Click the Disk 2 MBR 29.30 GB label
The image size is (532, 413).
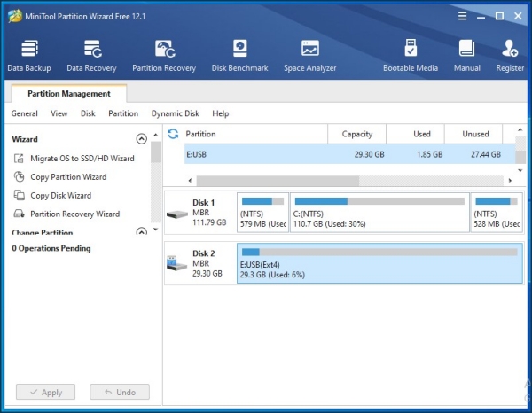207,263
